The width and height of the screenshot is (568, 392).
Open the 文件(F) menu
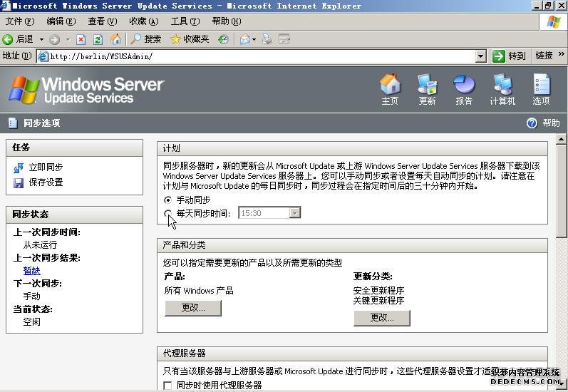point(20,21)
